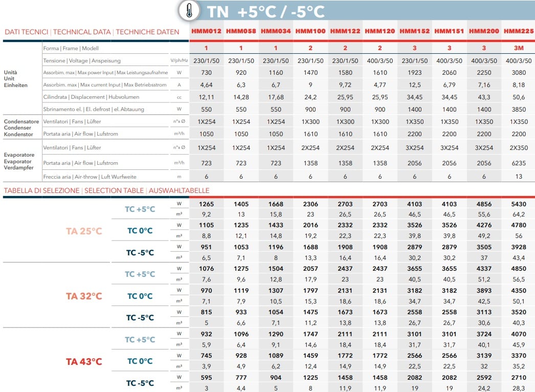Click the 3850 defrost value
The height and width of the screenshot is (392, 535).
tap(519, 110)
